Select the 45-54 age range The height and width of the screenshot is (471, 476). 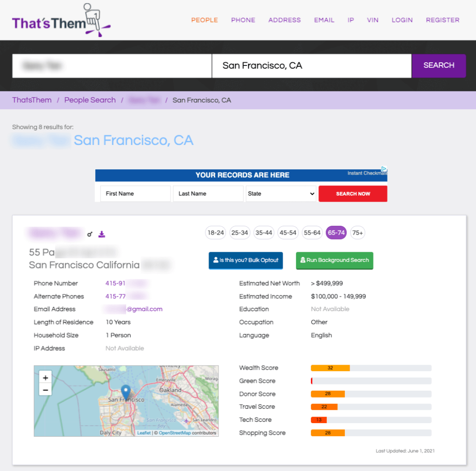[288, 233]
